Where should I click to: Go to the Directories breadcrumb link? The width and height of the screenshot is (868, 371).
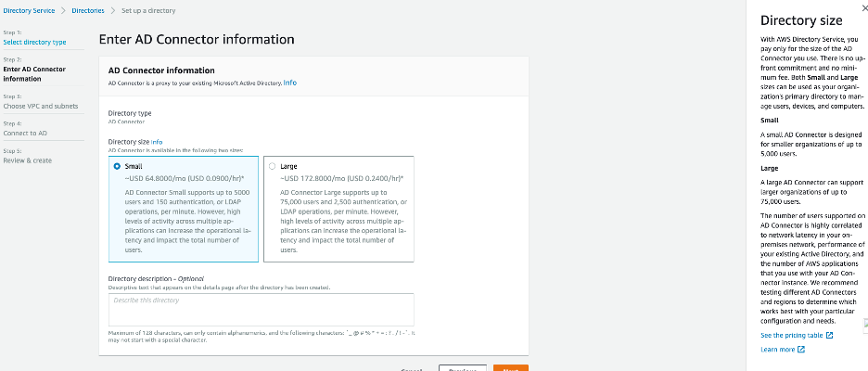[88, 10]
